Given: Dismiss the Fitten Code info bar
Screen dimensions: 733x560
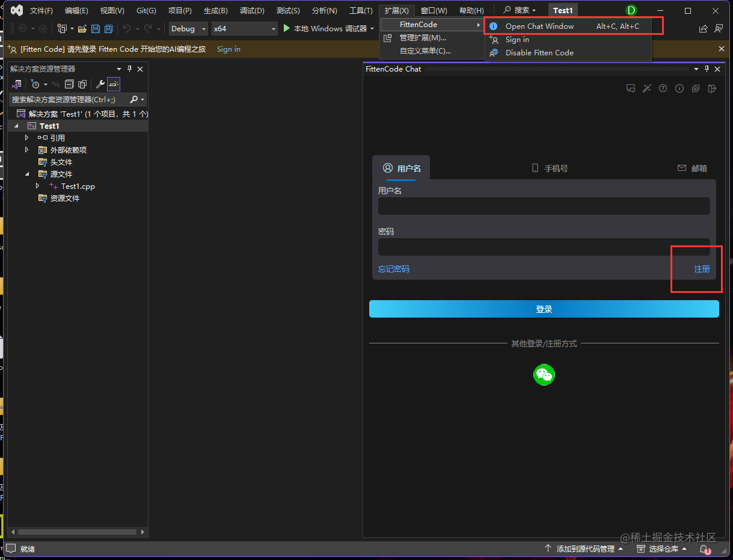Looking at the screenshot, I should (722, 49).
